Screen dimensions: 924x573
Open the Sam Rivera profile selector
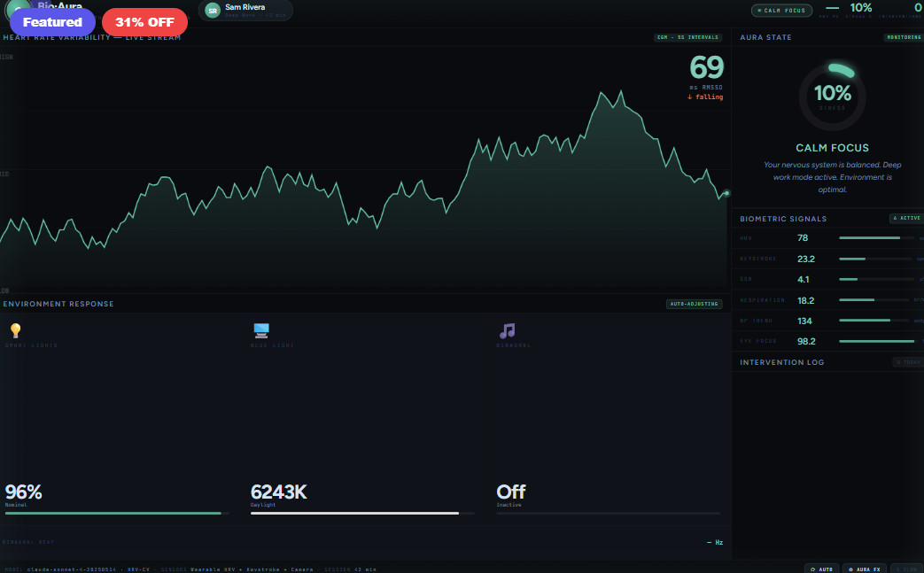(x=245, y=11)
